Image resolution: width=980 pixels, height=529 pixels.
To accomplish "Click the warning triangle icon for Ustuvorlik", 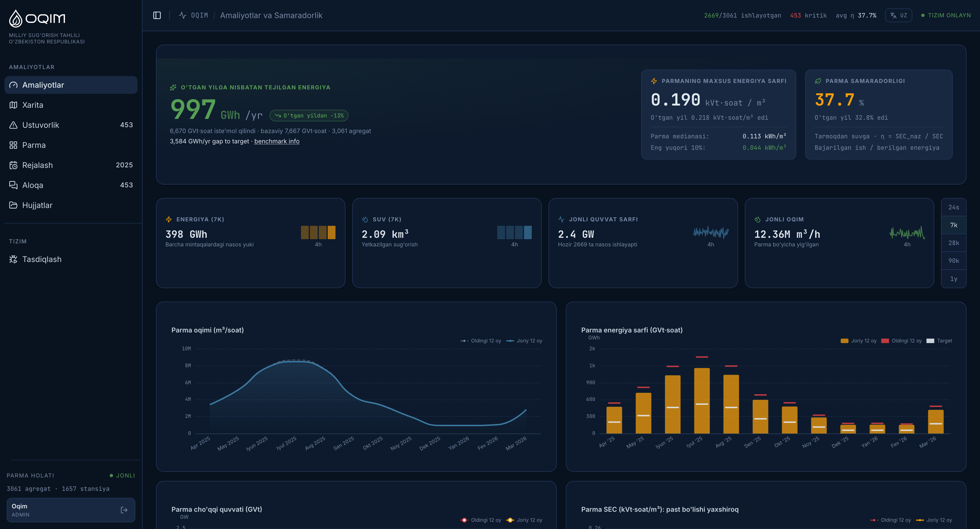I will (13, 125).
